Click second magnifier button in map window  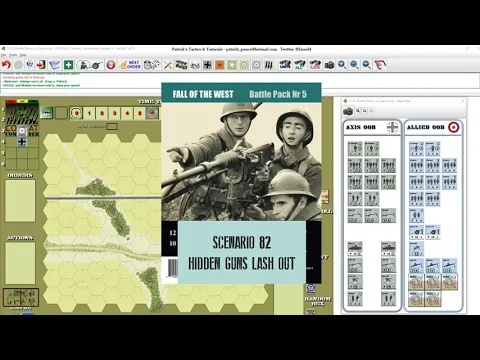tap(365, 111)
